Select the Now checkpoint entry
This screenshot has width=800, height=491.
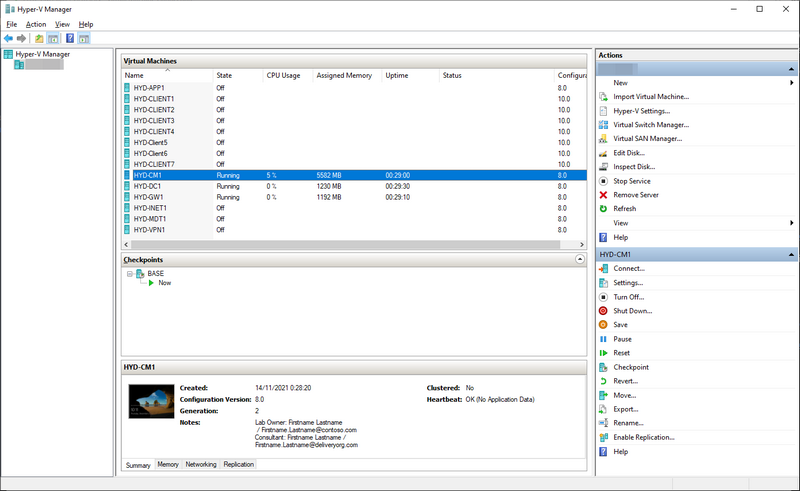[164, 283]
